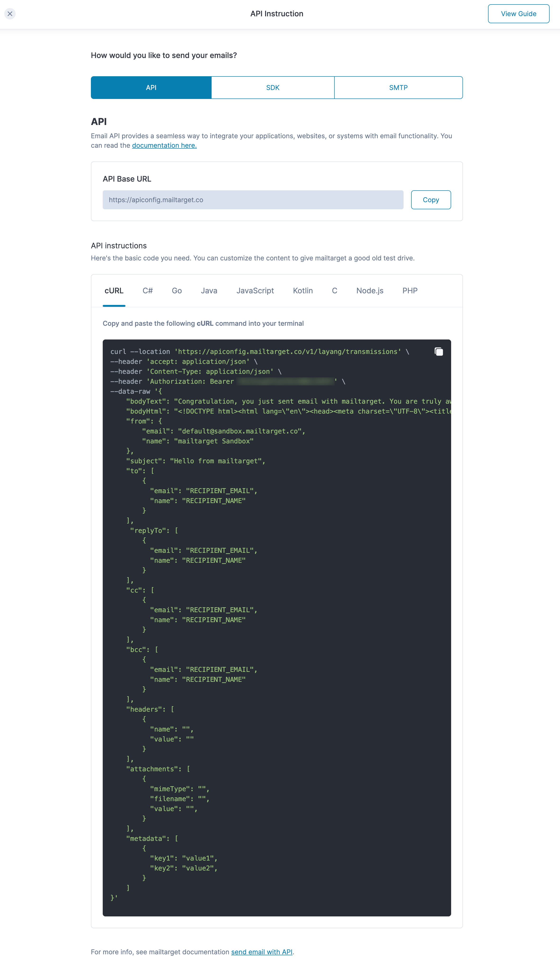Click the blurred Bearer token in code
Viewport: 560px width, 964px height.
click(x=285, y=381)
